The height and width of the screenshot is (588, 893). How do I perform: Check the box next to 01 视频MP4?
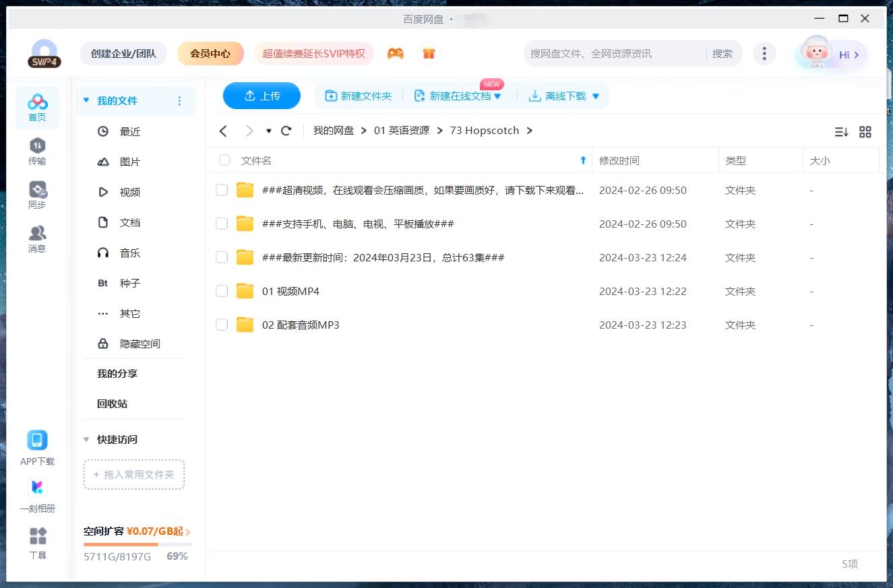coord(222,291)
